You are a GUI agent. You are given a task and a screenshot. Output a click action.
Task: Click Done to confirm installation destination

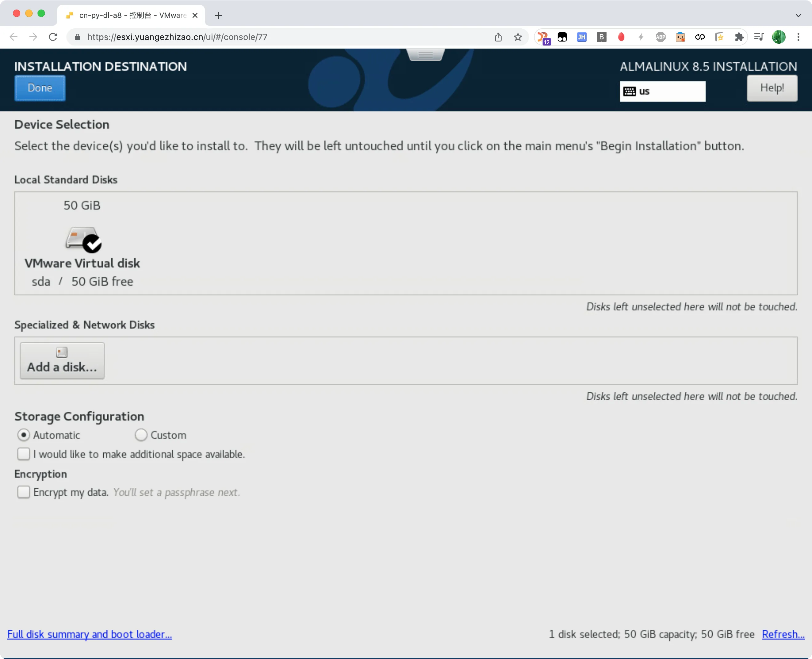coord(39,87)
